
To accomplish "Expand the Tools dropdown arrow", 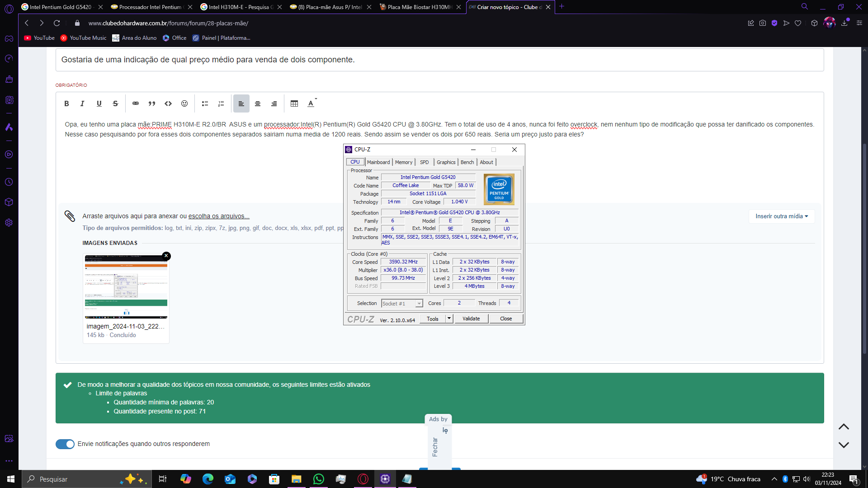I will pyautogui.click(x=449, y=319).
